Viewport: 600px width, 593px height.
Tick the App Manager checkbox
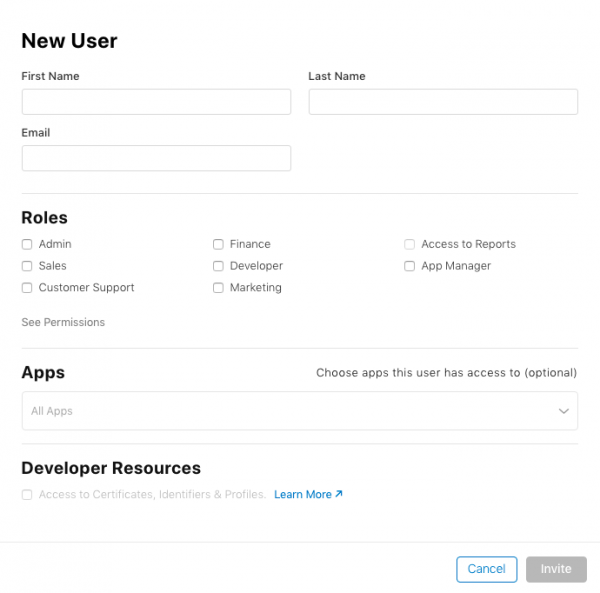coord(410,266)
